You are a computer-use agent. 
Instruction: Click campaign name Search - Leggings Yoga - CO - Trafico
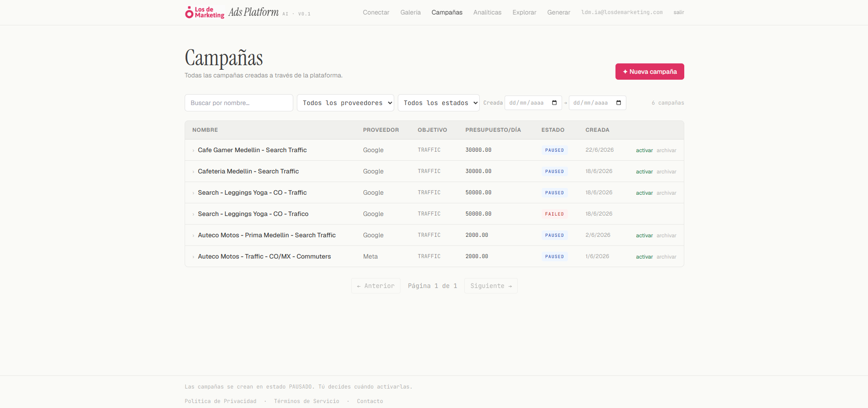point(253,214)
